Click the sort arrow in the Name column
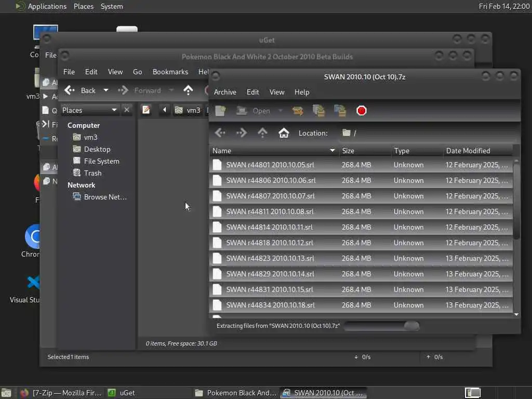Screen dimensions: 532x399 (332, 151)
